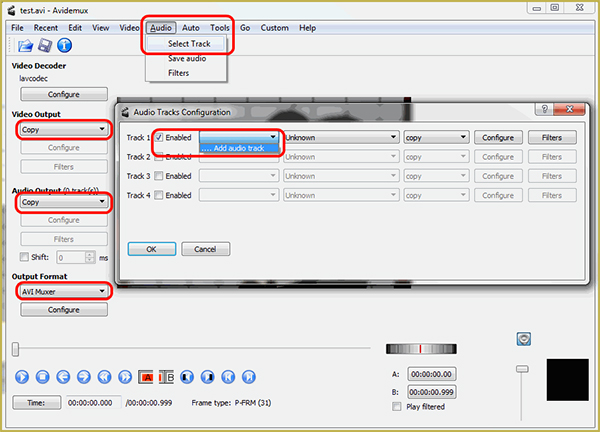Go to the next frame
The width and height of the screenshot is (600, 432).
83,377
